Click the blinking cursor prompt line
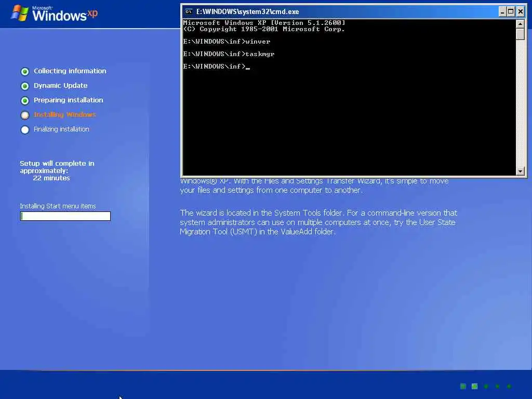532x399 pixels. pyautogui.click(x=217, y=66)
